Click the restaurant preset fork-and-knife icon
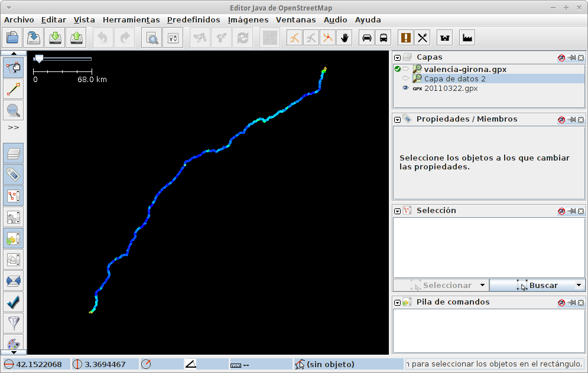This screenshot has width=588, height=373. [x=422, y=37]
